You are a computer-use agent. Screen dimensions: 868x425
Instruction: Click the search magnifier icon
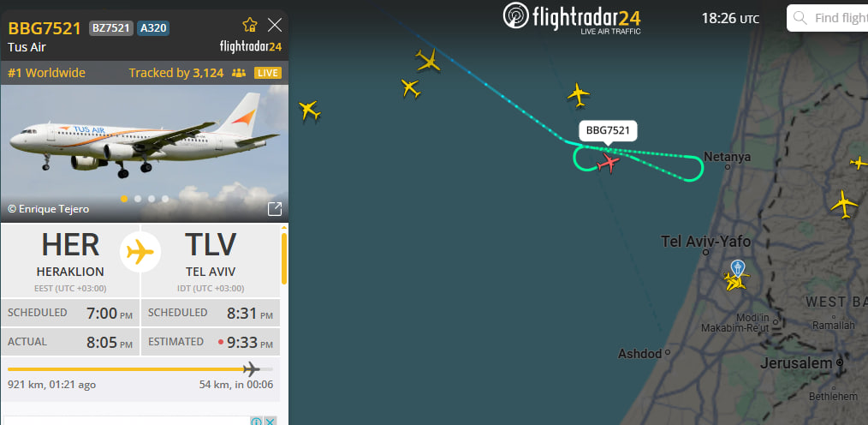pos(800,18)
